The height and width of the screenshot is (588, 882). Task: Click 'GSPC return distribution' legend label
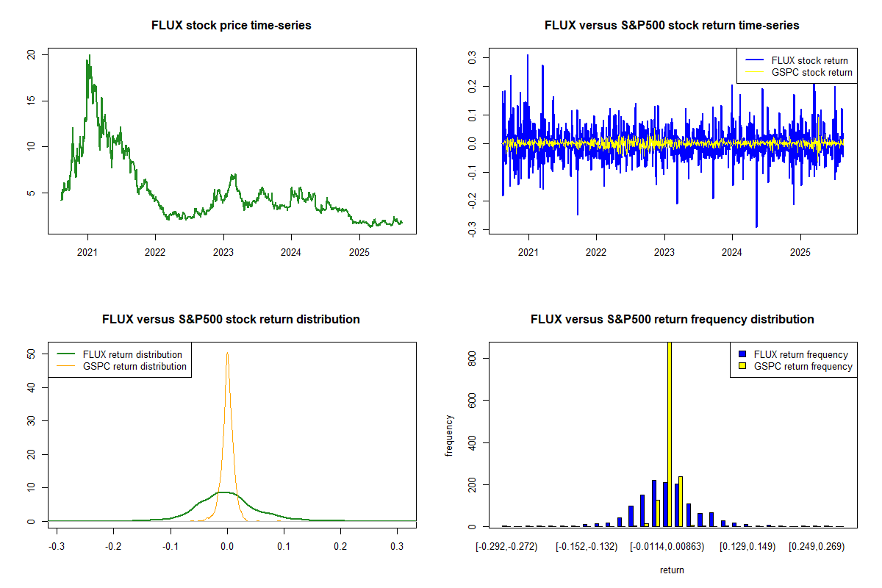(135, 366)
